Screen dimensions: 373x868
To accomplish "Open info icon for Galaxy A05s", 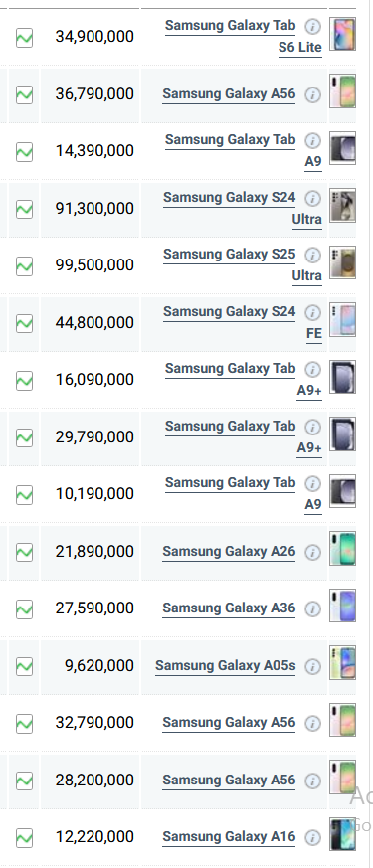I will 312,666.
